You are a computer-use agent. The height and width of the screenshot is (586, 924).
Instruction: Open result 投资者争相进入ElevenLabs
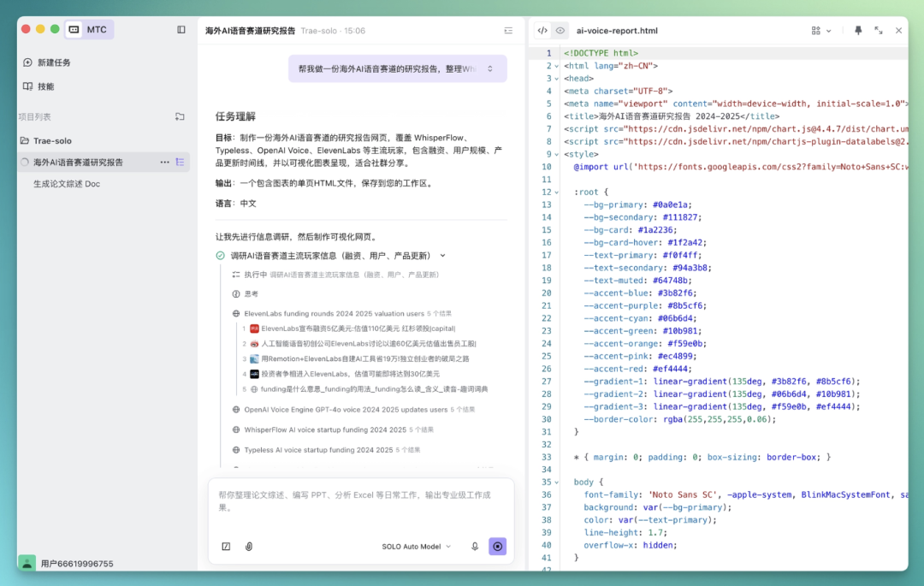350,374
